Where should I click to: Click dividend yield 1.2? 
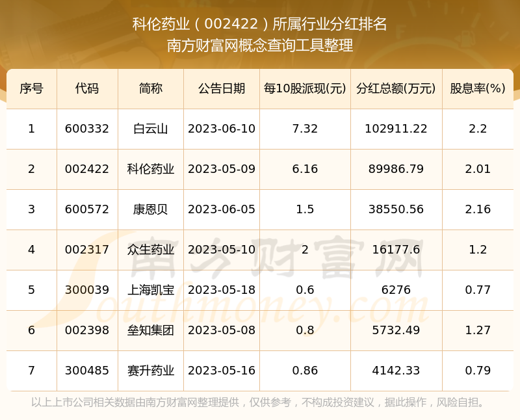(x=478, y=250)
